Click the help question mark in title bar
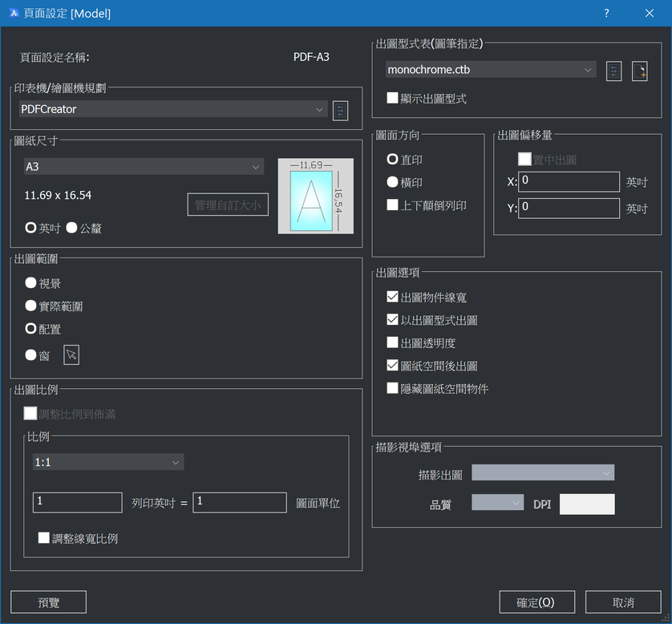 606,14
